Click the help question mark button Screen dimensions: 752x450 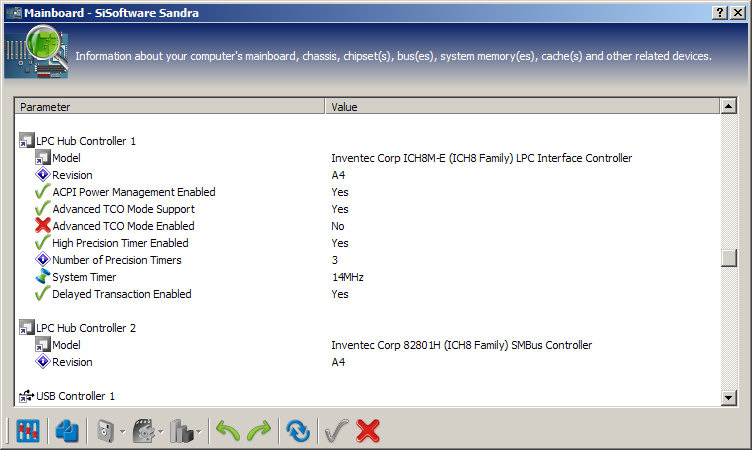click(x=720, y=12)
